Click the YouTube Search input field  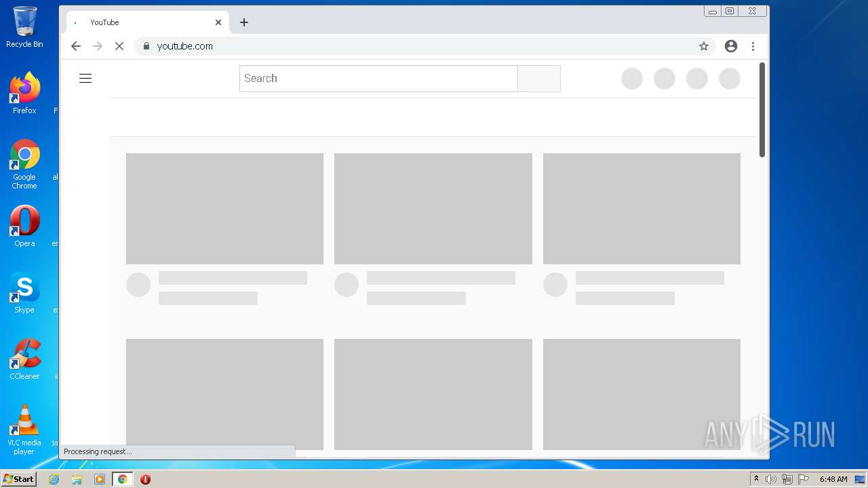pyautogui.click(x=378, y=79)
